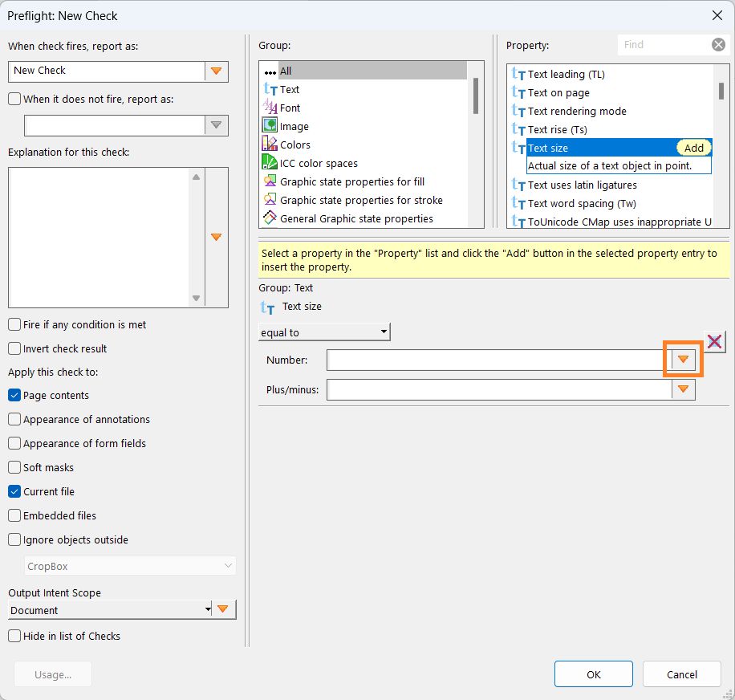Viewport: 735px width, 700px height.
Task: Enable Embedded files checkbox
Action: pyautogui.click(x=14, y=515)
